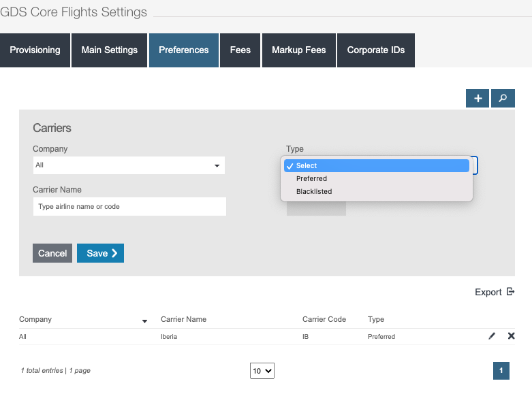532x396 pixels.
Task: Click the Export icon
Action: pos(510,292)
